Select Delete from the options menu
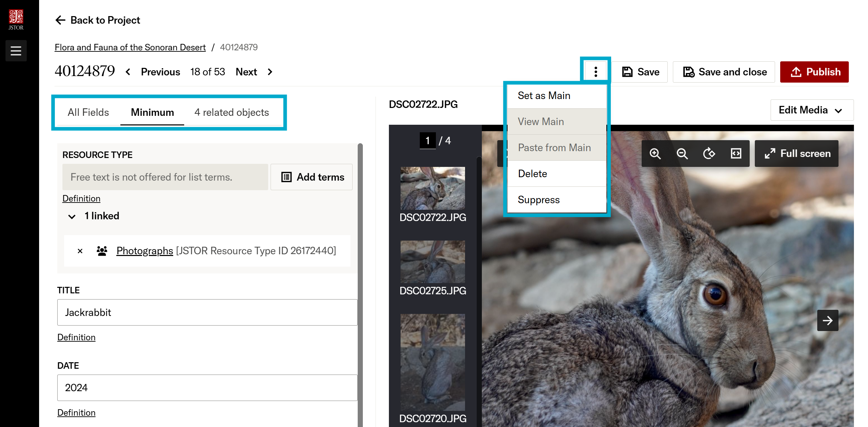Image resolution: width=868 pixels, height=427 pixels. (x=557, y=174)
